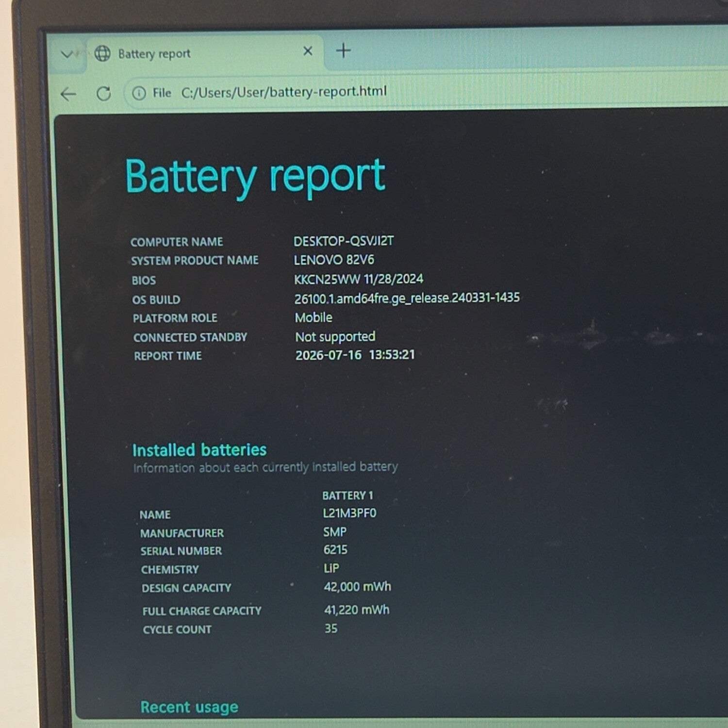Click the Not supported standby value

[335, 336]
